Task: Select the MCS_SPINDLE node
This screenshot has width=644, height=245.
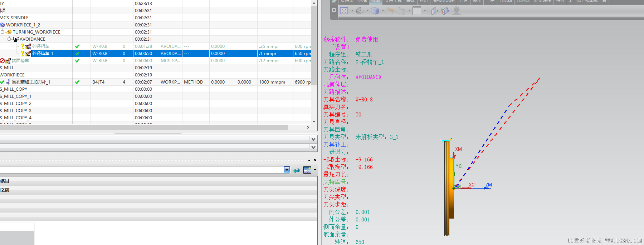Action: coord(14,18)
